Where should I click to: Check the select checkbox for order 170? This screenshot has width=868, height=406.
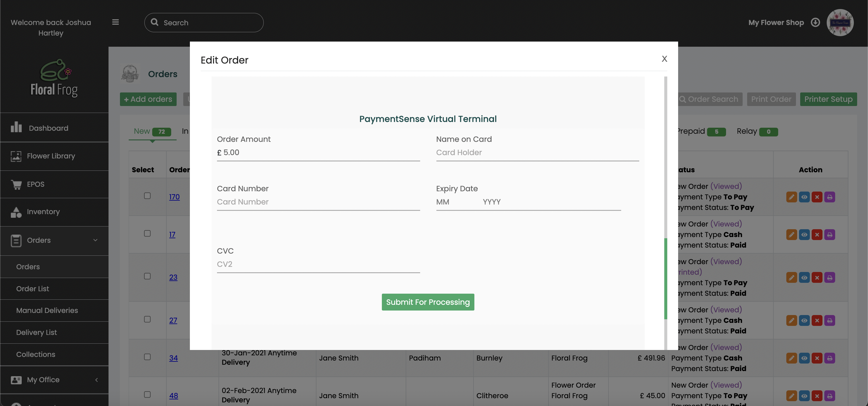tap(147, 196)
